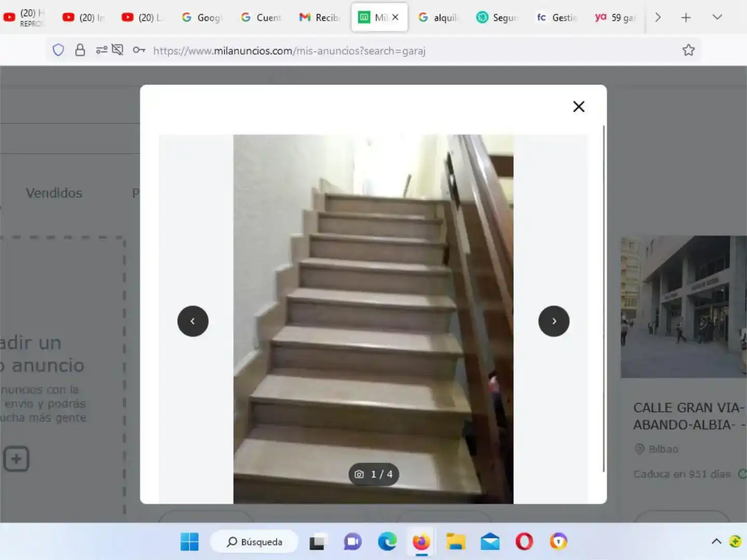Click the site security padlock icon
The height and width of the screenshot is (560, 747).
coord(80,50)
